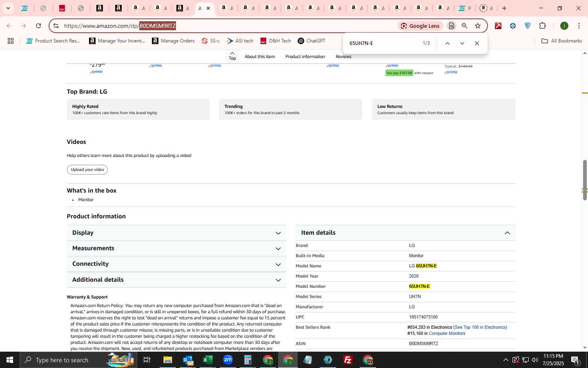The height and width of the screenshot is (368, 588).
Task: Open the Extensions puzzle menu
Action: click(x=543, y=26)
